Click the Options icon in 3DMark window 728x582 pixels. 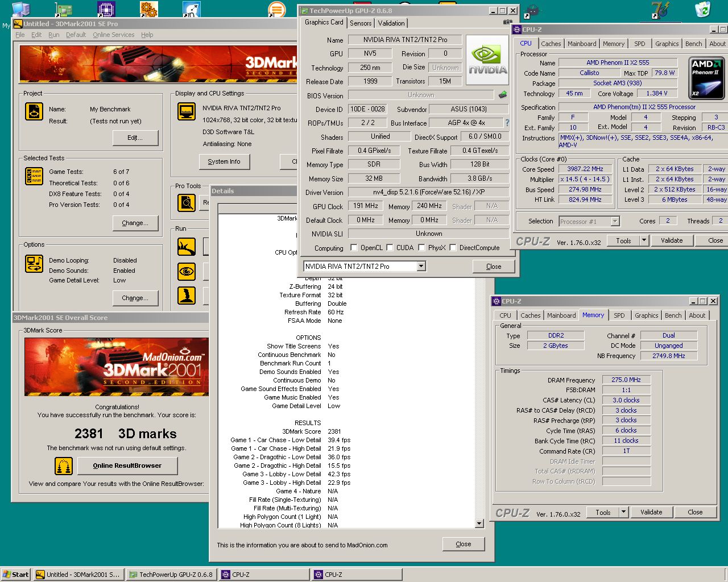point(34,264)
